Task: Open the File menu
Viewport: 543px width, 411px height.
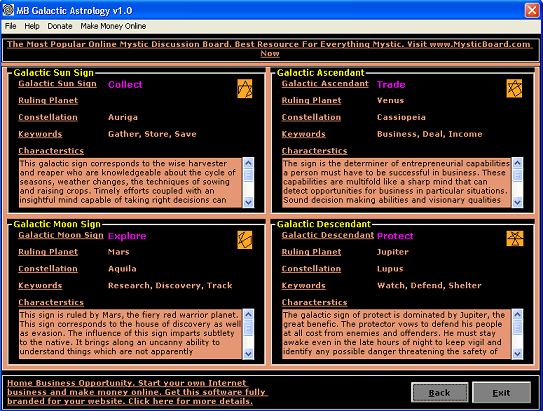Action: point(10,26)
